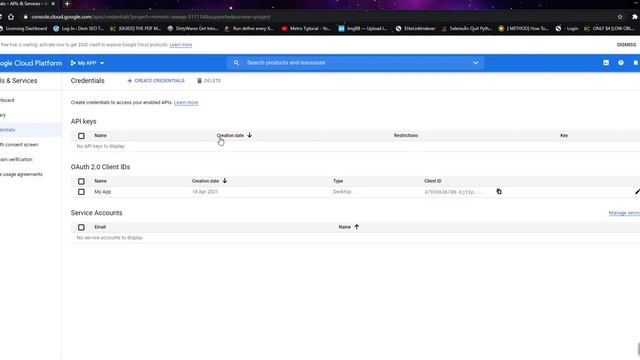640x360 pixels.
Task: Select all OAuth 2.0 Client IDs checkbox
Action: (x=81, y=181)
